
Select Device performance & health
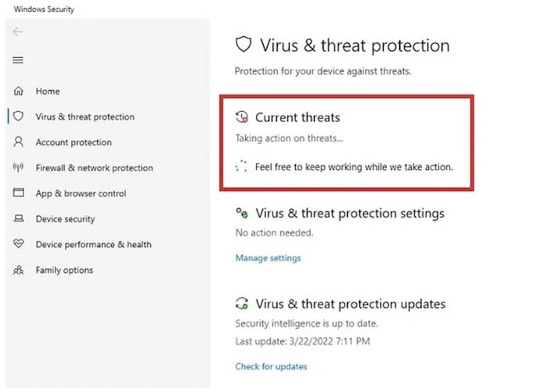93,244
